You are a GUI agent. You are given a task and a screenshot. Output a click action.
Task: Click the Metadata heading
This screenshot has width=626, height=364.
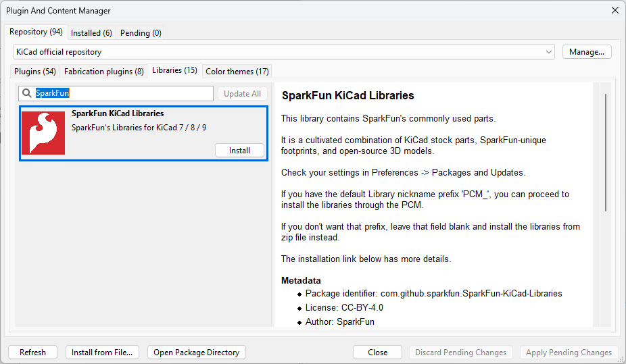click(x=301, y=280)
